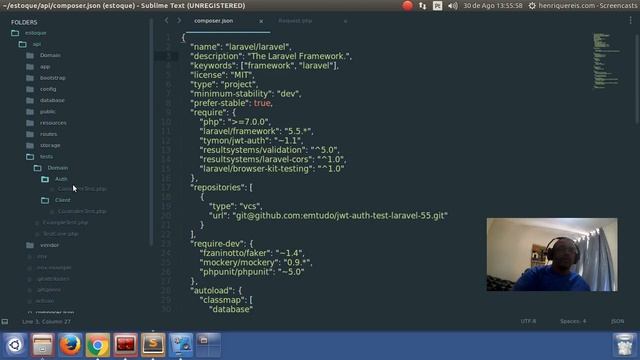
Task: Click the "phpunit/phpunit" line
Action: click(251, 272)
